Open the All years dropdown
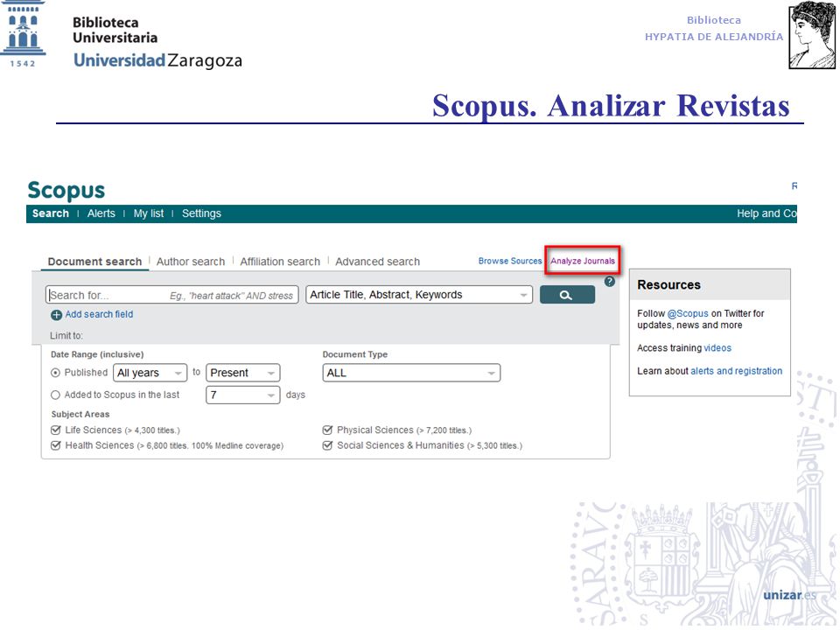The height and width of the screenshot is (630, 840). pyautogui.click(x=150, y=373)
